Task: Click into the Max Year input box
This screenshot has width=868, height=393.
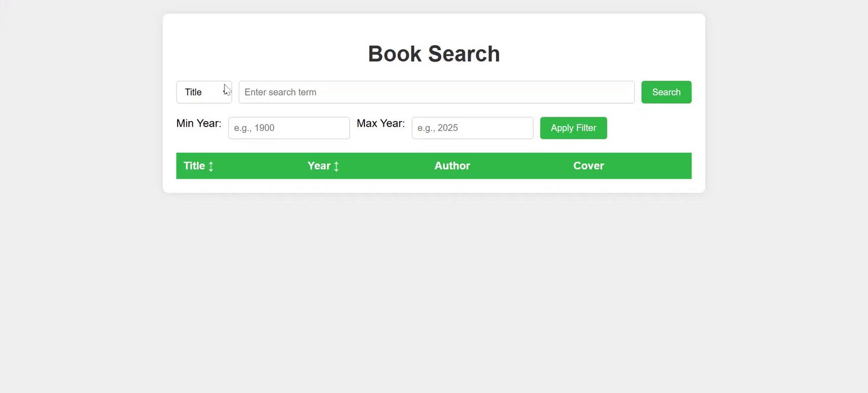Action: pyautogui.click(x=472, y=128)
